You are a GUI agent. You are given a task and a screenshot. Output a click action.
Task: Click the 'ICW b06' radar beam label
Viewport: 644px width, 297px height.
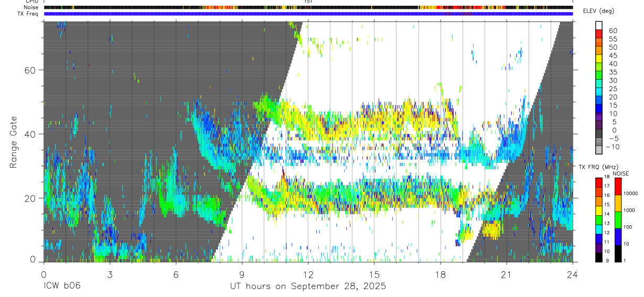(x=62, y=286)
